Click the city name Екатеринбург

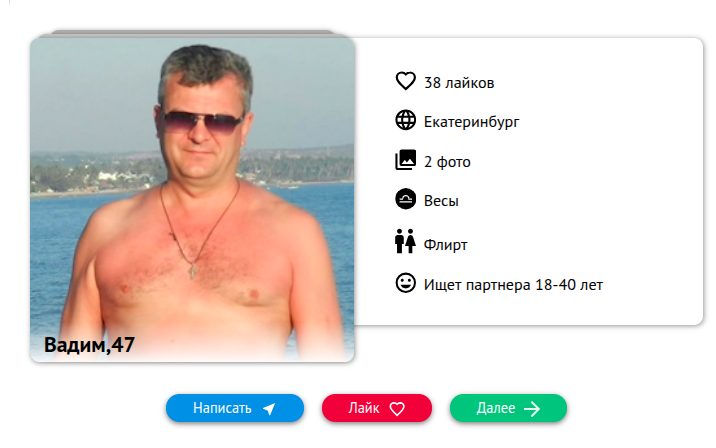point(471,122)
